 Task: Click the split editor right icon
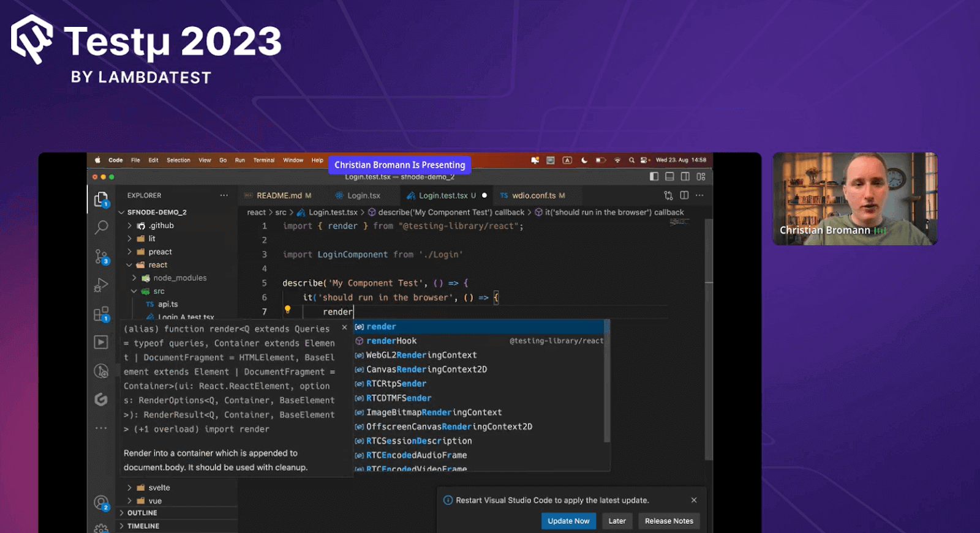(x=684, y=195)
